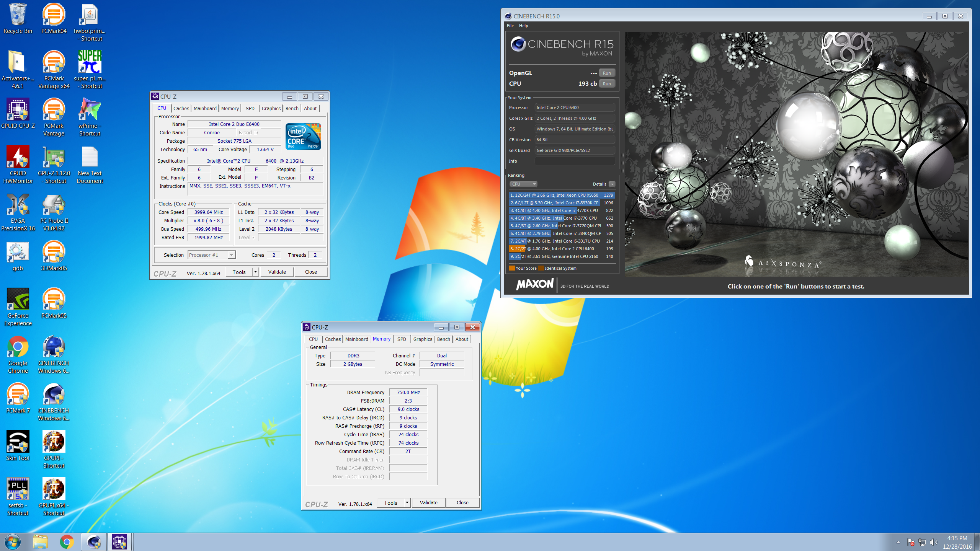The height and width of the screenshot is (551, 980).
Task: Select the super_pi_mod shortcut icon
Action: (x=90, y=70)
